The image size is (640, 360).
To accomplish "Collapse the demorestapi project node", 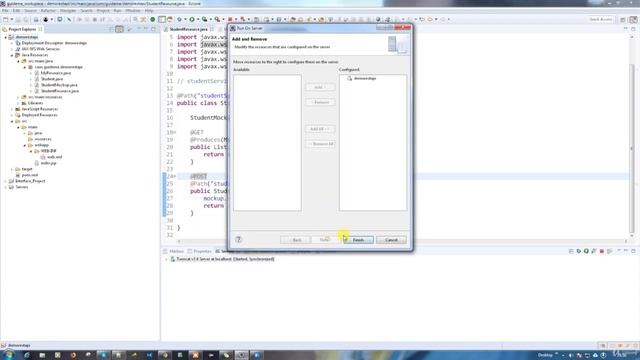I will [x=6, y=37].
